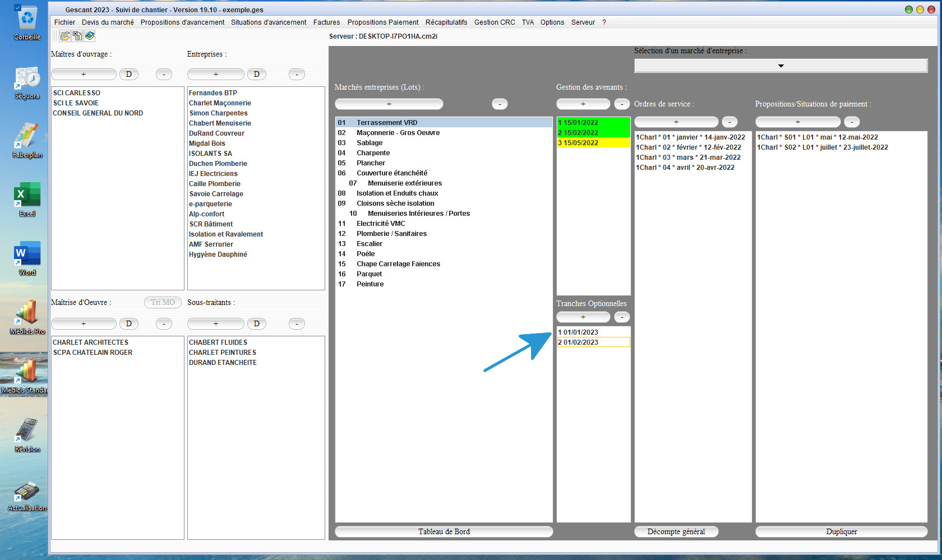Viewport: 942px width, 560px height.
Task: Open the Devis du marché menu
Action: [x=108, y=22]
